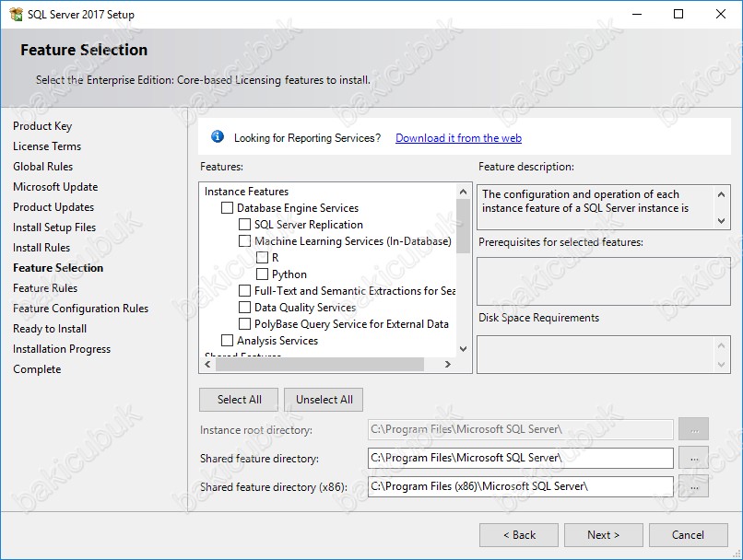Select Global Rules in sidebar

pos(43,167)
